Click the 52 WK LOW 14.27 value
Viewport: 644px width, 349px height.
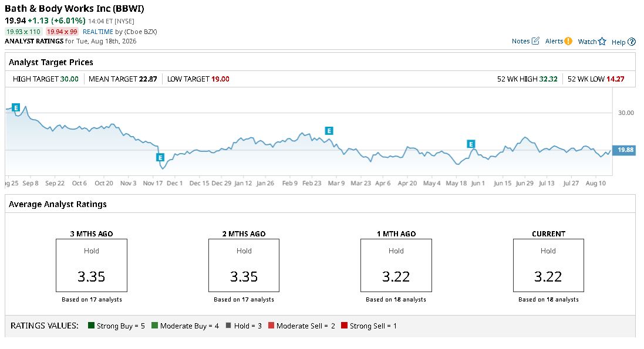615,79
